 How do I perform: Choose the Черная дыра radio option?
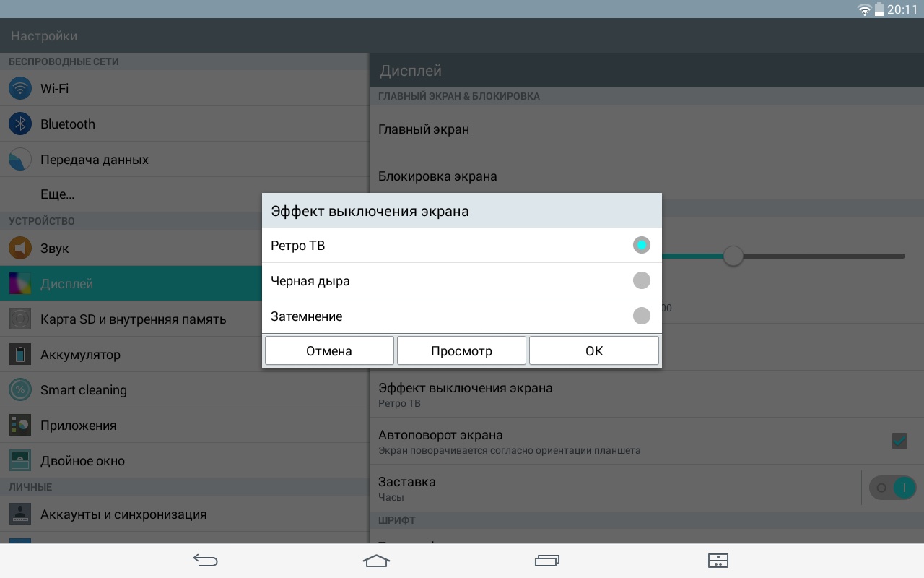[641, 280]
